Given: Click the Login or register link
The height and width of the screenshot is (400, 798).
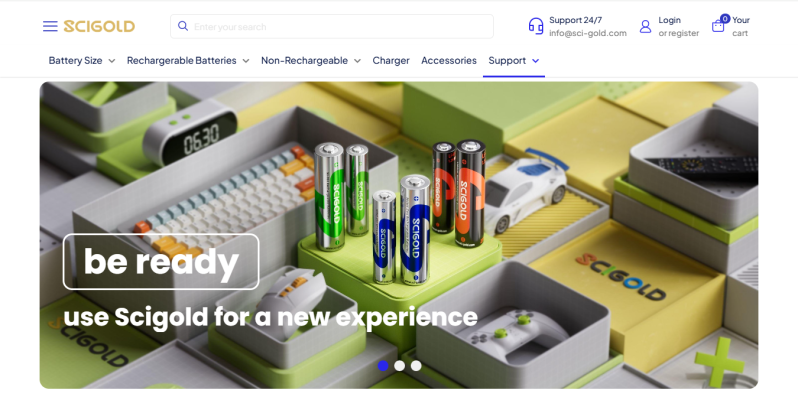Looking at the screenshot, I should click(678, 26).
